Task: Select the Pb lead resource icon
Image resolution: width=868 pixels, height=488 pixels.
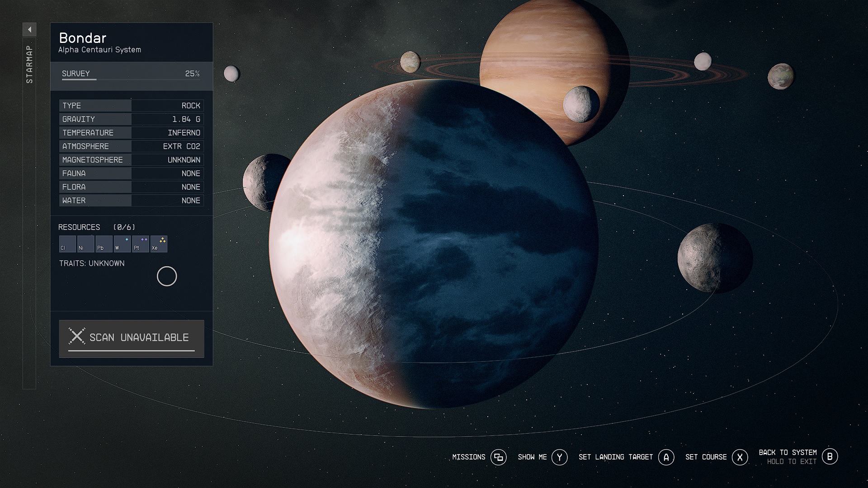Action: click(104, 244)
